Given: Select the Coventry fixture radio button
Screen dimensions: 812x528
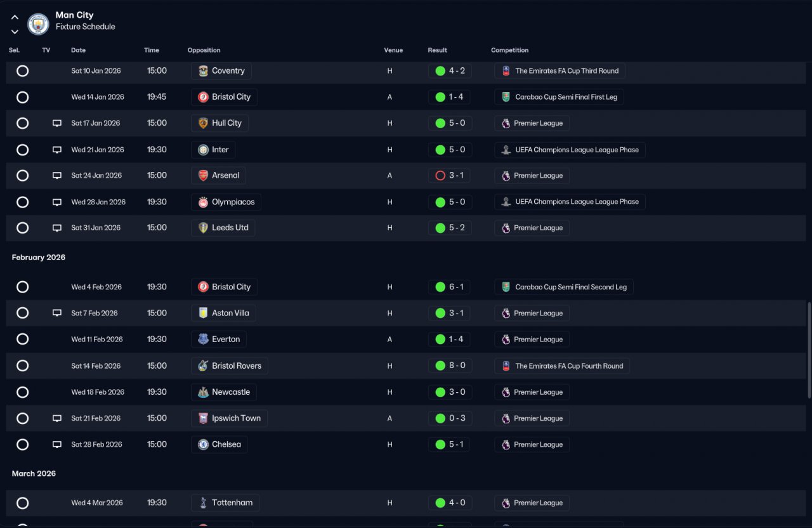Looking at the screenshot, I should [x=22, y=71].
